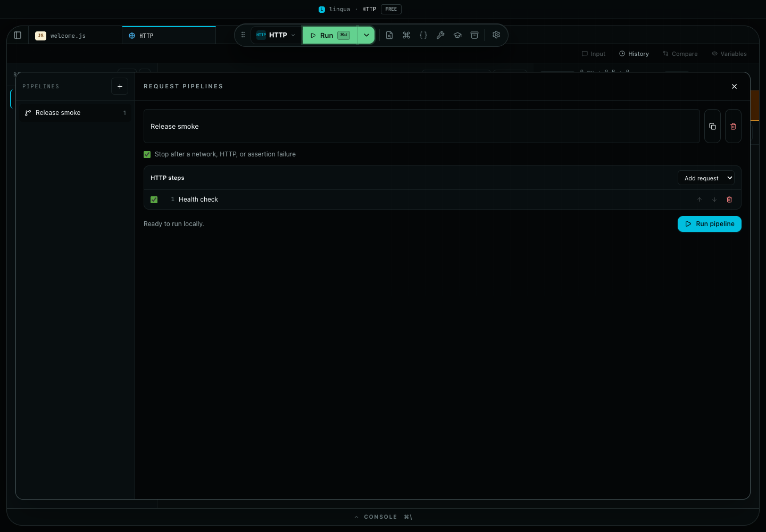Open the file search icon in toolbar

(x=389, y=35)
